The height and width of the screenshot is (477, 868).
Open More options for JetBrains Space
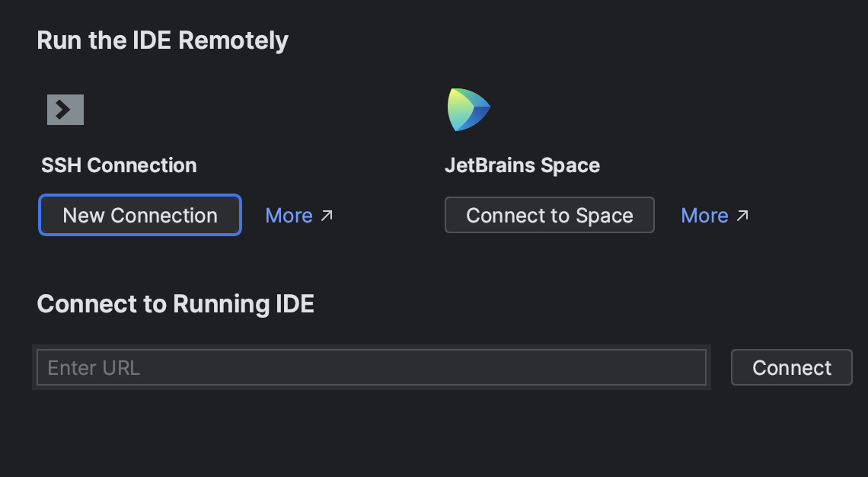coord(705,216)
